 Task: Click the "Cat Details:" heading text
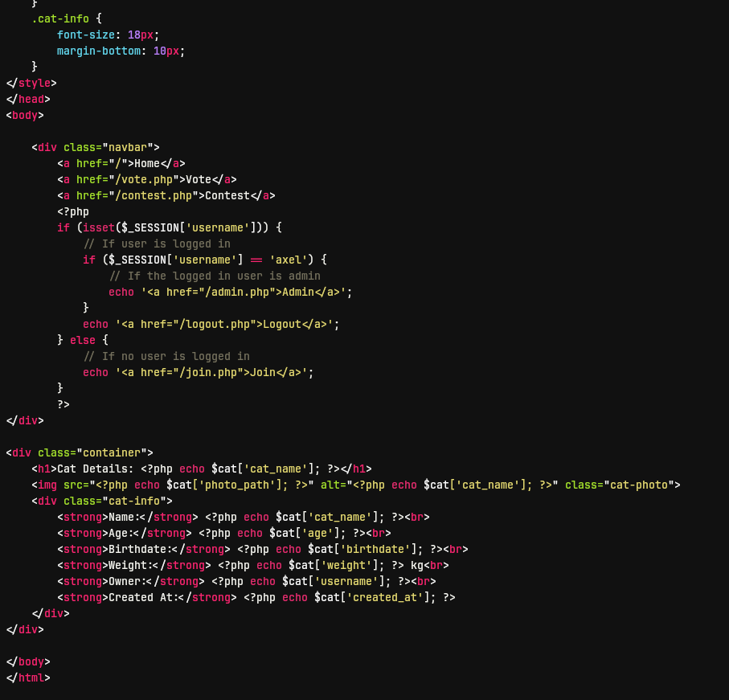coord(96,469)
